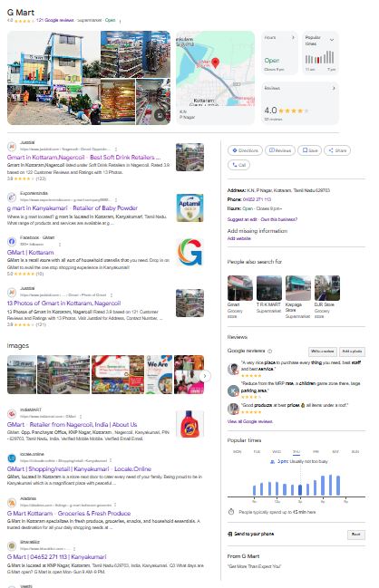Click the red map location pin
This screenshot has height=588, width=379.
tap(215, 63)
